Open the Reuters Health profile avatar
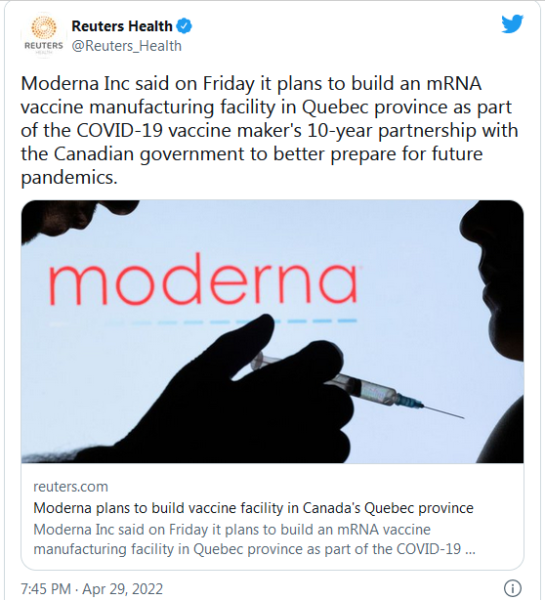 point(44,36)
